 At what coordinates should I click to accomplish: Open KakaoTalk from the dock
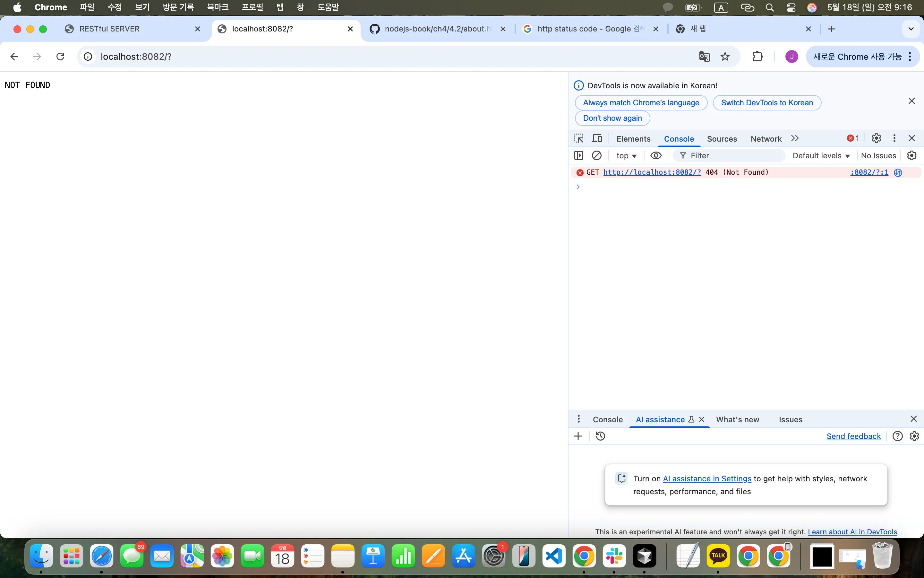(718, 556)
